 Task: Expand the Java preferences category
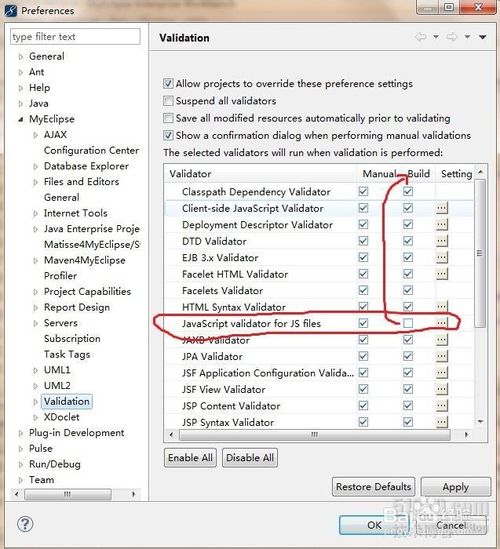click(21, 104)
